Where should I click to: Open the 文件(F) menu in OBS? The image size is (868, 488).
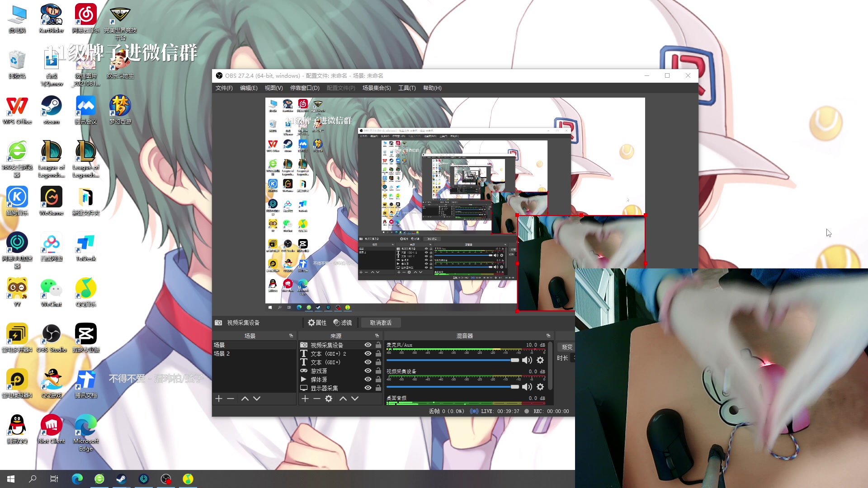[x=224, y=88]
